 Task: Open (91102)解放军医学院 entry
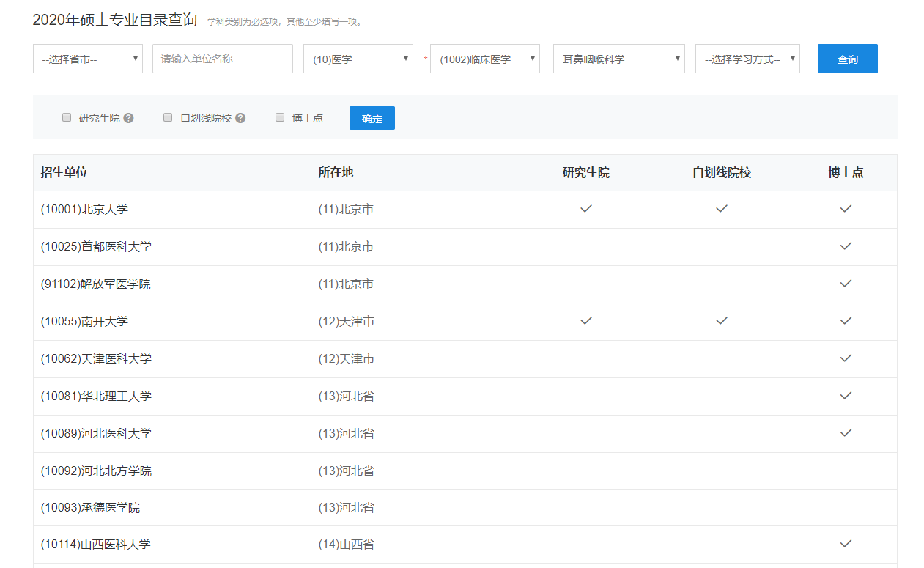[x=96, y=284]
